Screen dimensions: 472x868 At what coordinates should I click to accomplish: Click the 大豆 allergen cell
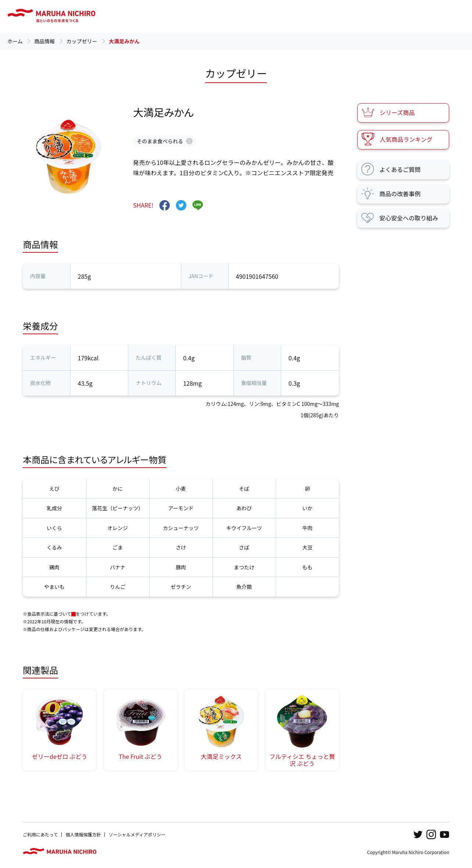[x=307, y=547]
